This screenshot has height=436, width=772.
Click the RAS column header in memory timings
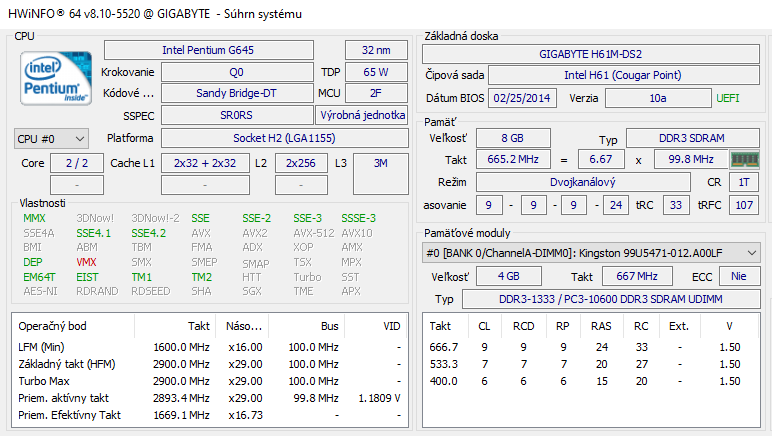pos(601,326)
